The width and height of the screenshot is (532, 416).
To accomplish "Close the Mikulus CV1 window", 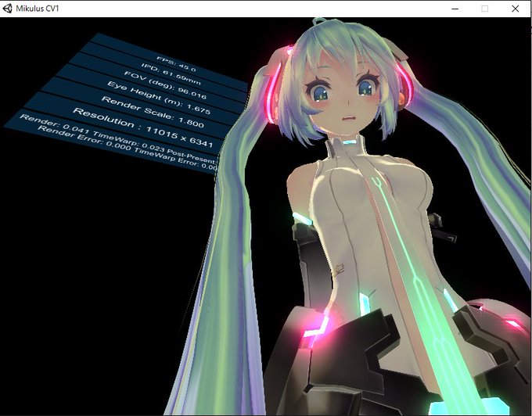I will [515, 9].
